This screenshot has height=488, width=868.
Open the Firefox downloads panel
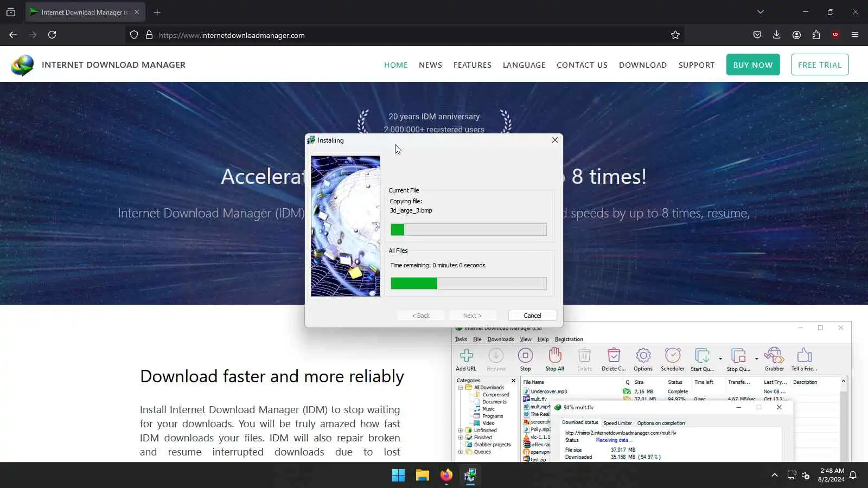coord(777,35)
